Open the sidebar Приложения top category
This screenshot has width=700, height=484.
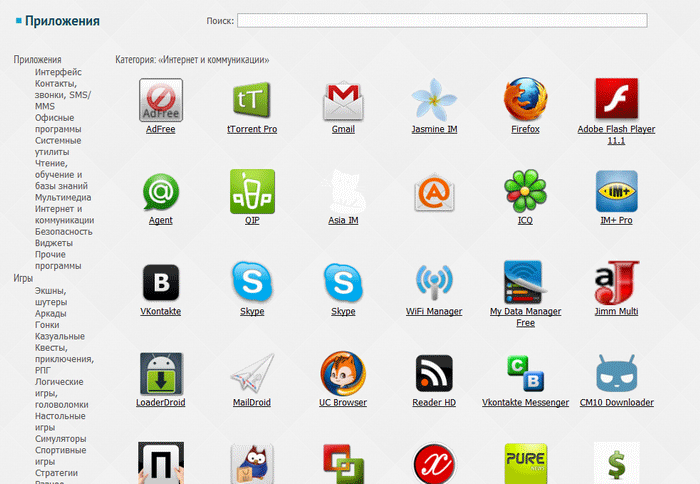(x=38, y=60)
